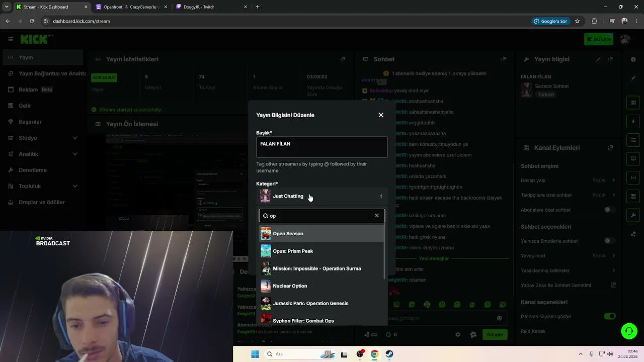Edit stream info with the pencil icon

click(598, 59)
